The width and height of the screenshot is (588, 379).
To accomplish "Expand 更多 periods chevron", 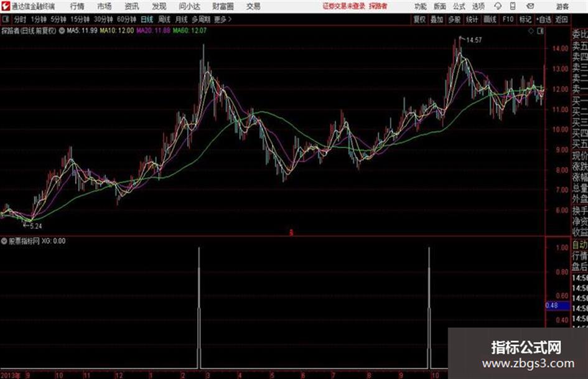I will (223, 19).
